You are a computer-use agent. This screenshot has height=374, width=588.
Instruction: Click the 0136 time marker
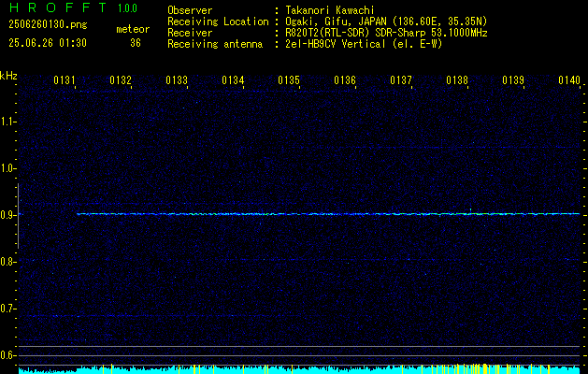345,80
